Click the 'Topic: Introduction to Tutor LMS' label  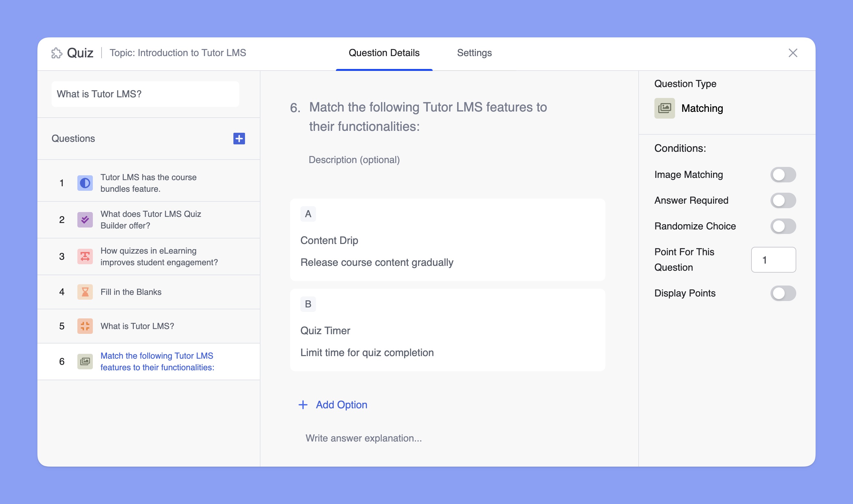click(178, 53)
